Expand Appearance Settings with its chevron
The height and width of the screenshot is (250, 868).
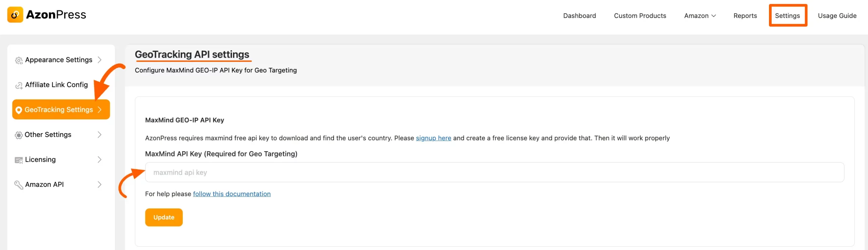[x=99, y=60]
